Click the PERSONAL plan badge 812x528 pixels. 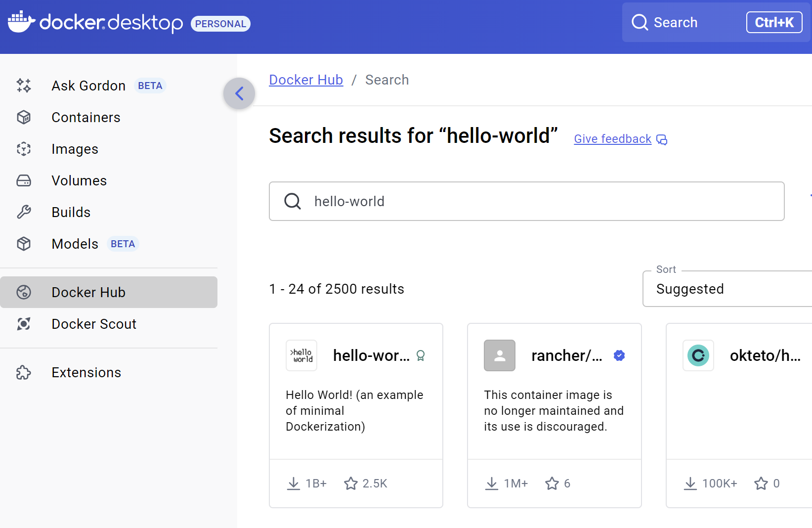(220, 24)
